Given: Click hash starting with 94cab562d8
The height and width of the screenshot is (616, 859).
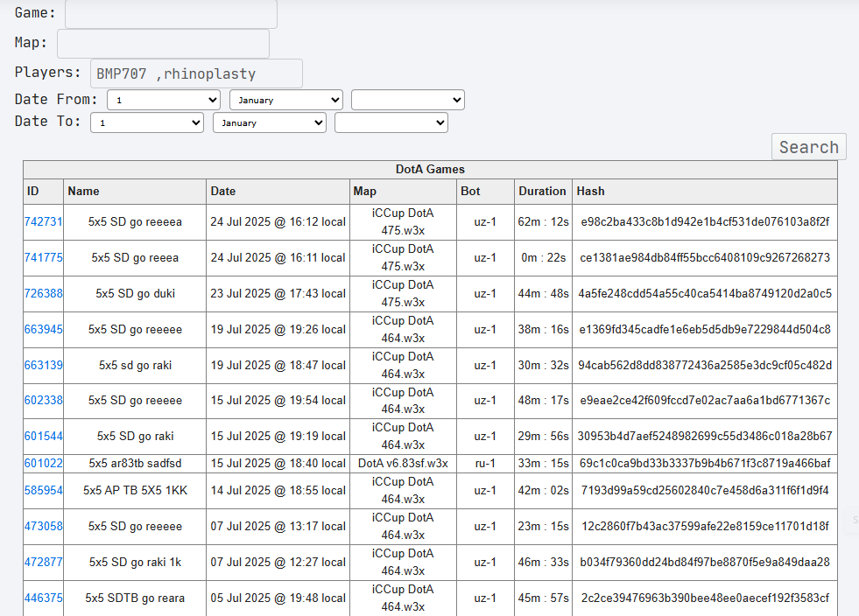Looking at the screenshot, I should tap(705, 365).
